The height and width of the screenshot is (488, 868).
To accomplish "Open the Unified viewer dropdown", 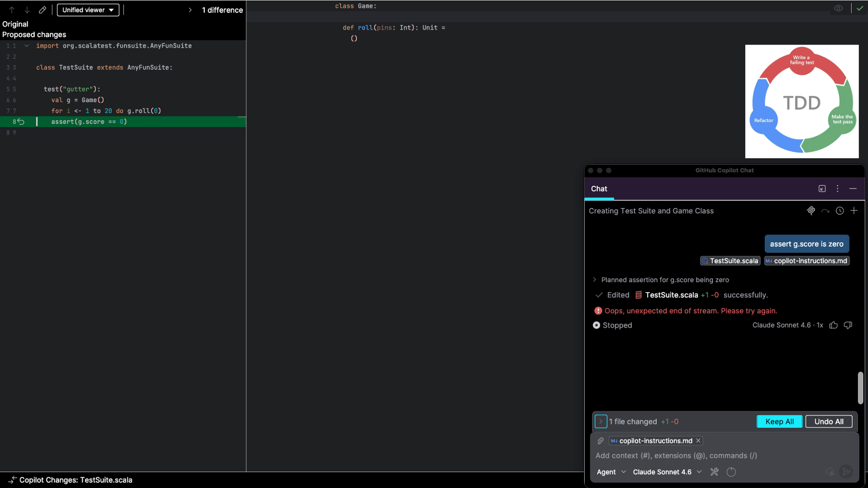I will (88, 10).
